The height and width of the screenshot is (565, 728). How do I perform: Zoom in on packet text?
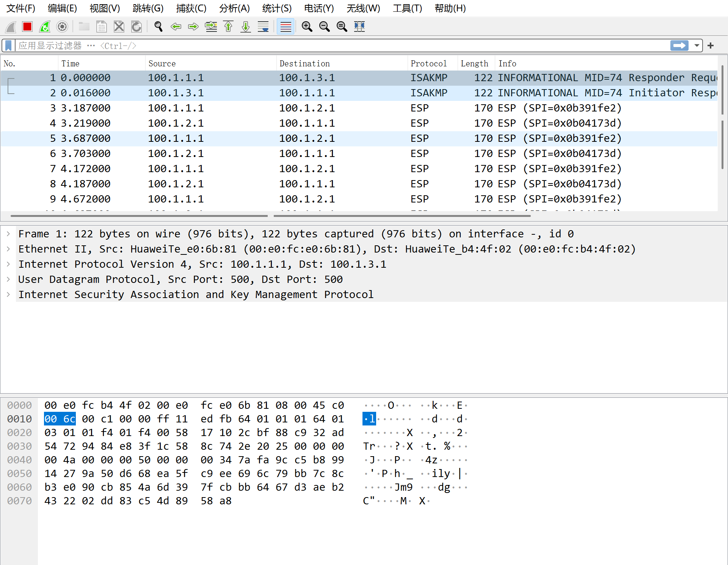coord(307,27)
